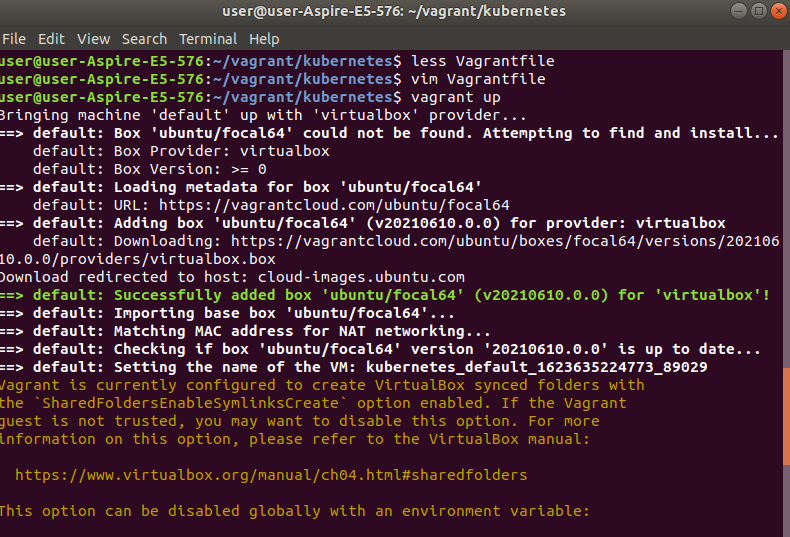Click 'Vagrant is currently configured' warning line
The width and height of the screenshot is (790, 537).
(x=322, y=385)
